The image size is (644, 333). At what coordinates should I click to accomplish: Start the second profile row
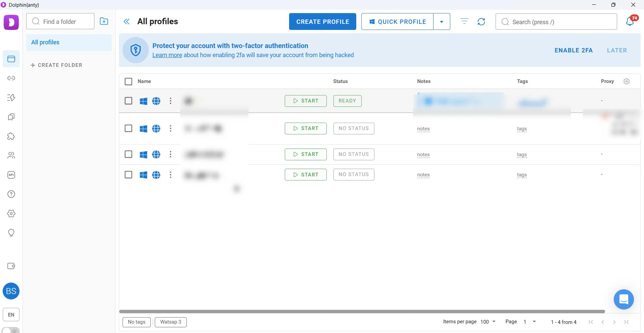[x=306, y=128]
